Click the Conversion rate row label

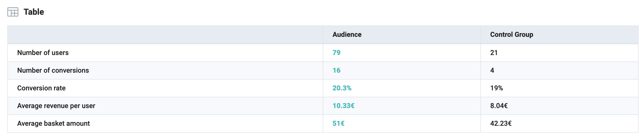click(x=41, y=88)
